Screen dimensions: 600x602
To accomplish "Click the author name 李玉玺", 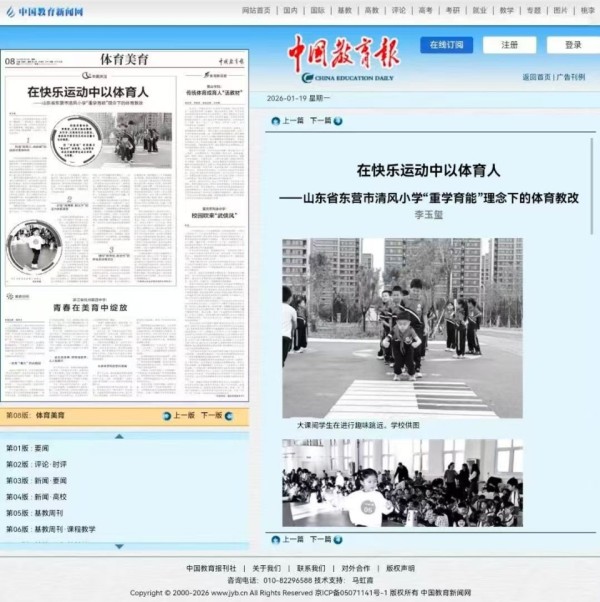I will [x=429, y=215].
